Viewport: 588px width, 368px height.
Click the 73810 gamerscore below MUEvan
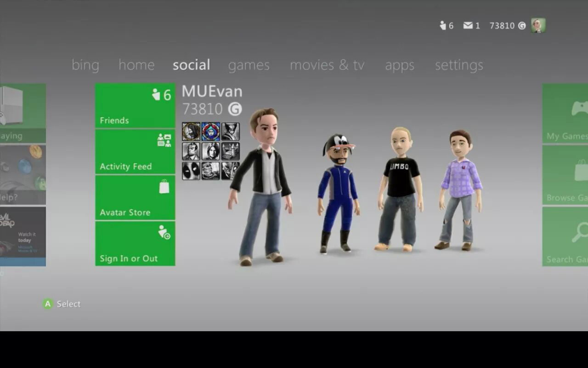(212, 109)
